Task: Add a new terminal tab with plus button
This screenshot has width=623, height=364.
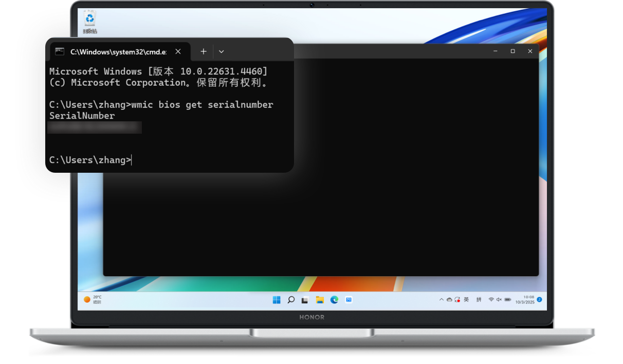Action: click(x=204, y=51)
